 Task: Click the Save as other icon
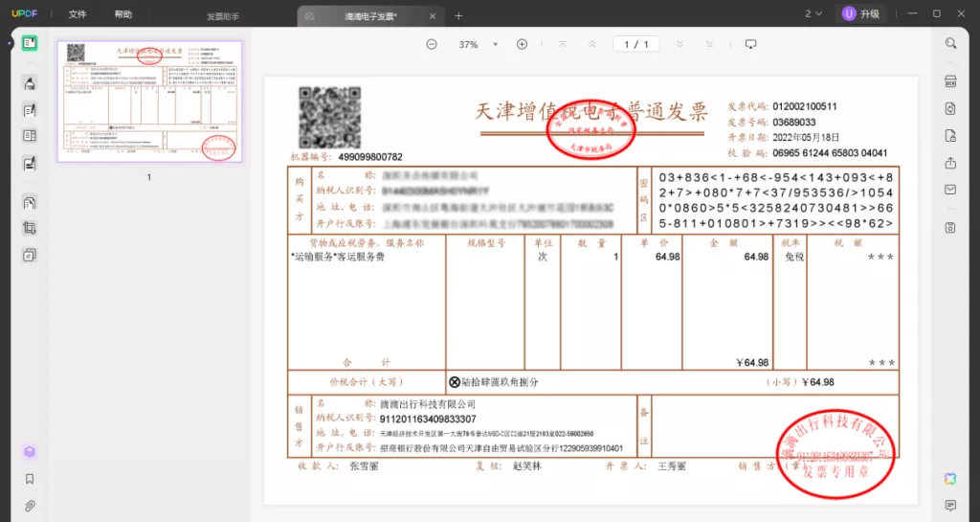[950, 228]
